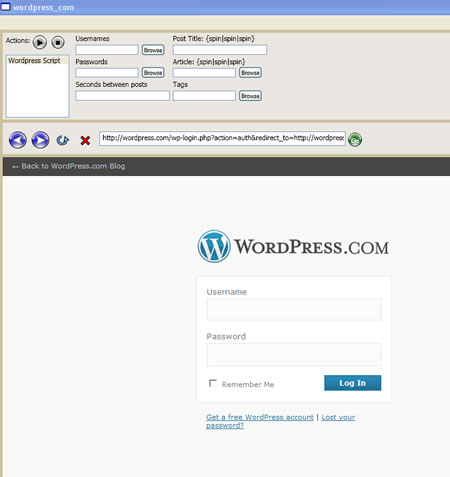Viewport: 450px width, 477px height.
Task: Start the script with the play action button
Action: 40,42
